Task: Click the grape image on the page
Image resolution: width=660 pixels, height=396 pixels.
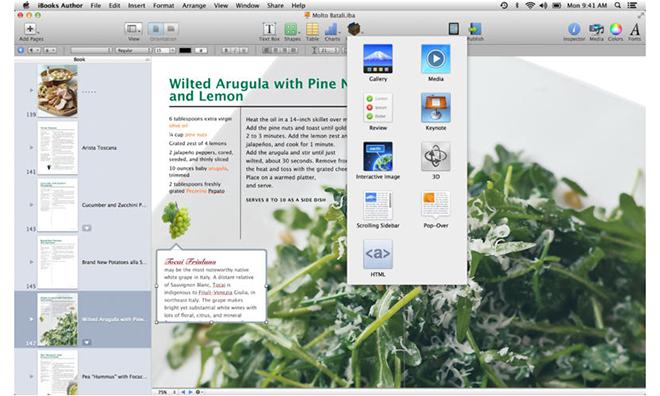Action: point(176,220)
